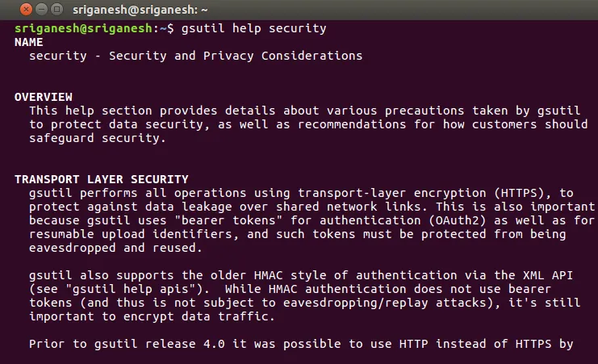Minimize the terminal window
598x364 pixels.
point(26,9)
